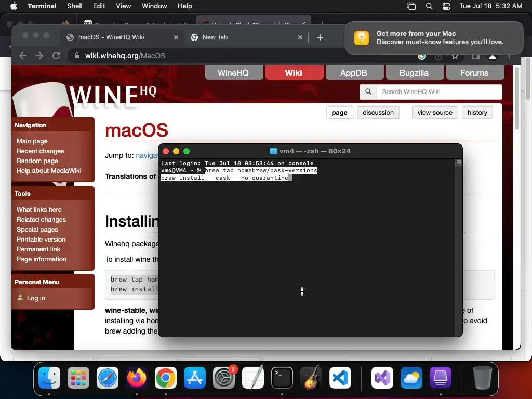Open the Terminal app menu
532x399 pixels.
coord(42,6)
